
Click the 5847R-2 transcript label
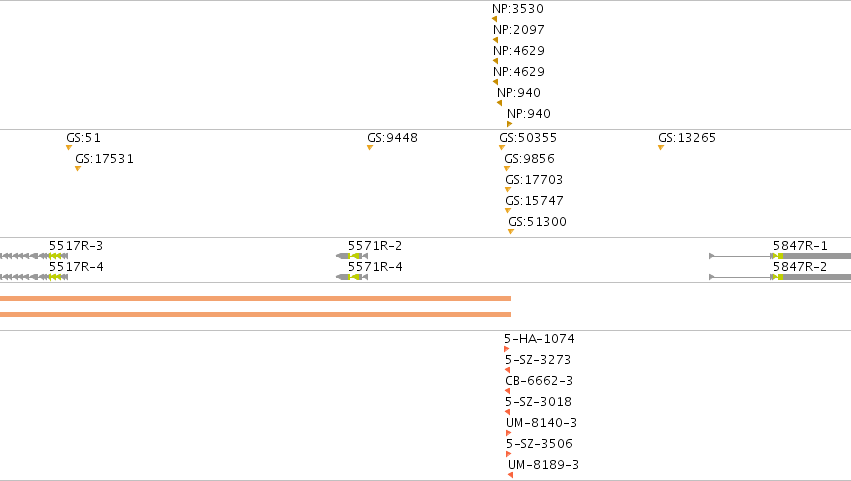point(800,267)
